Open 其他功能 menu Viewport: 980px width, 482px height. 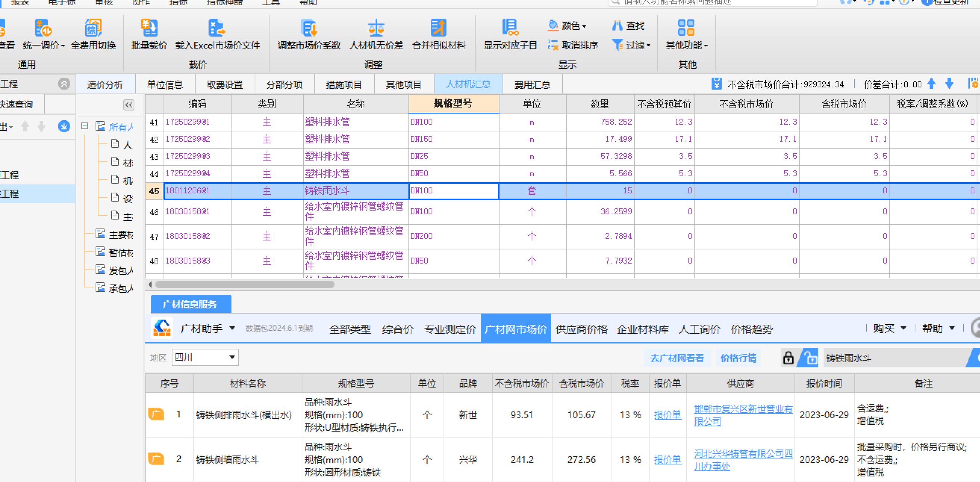click(x=687, y=34)
